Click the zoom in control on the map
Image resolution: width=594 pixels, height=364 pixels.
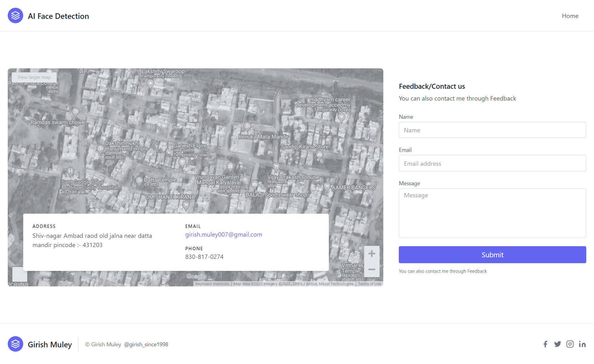point(372,253)
